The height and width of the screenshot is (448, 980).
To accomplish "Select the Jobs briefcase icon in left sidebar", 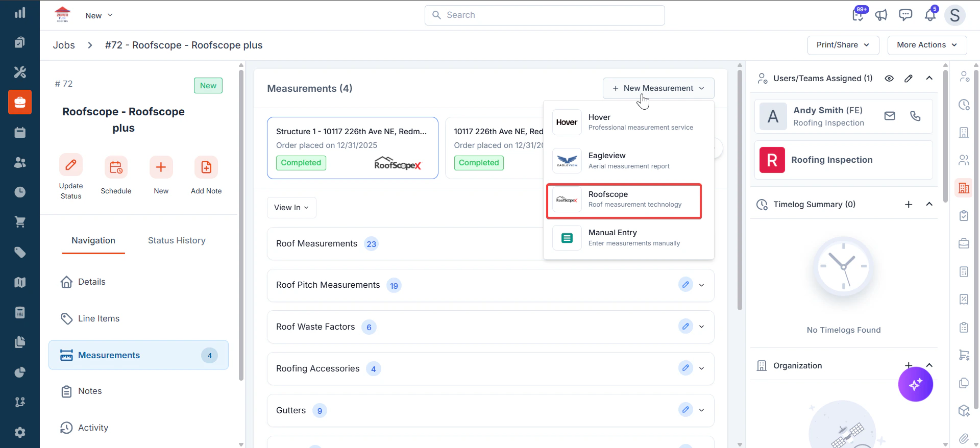I will (x=20, y=102).
